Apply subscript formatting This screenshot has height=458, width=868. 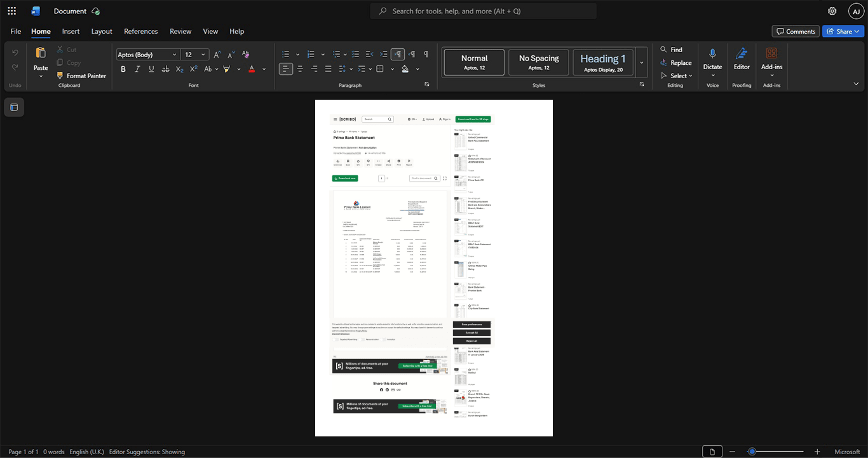180,69
